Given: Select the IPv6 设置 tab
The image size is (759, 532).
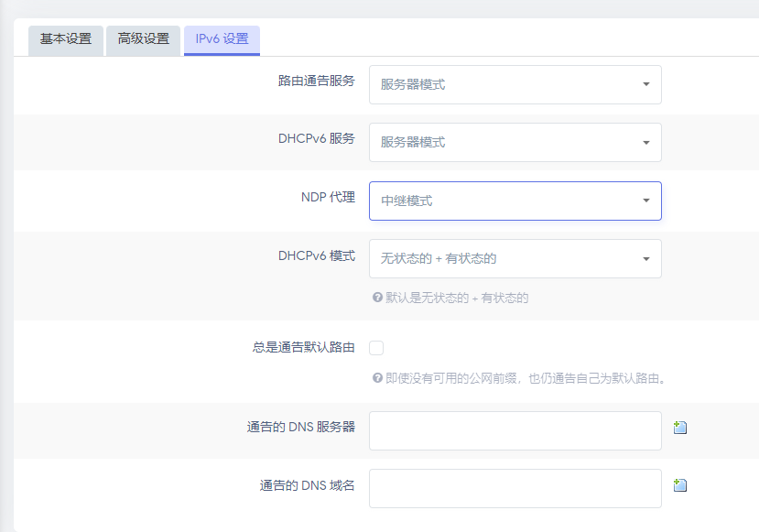Looking at the screenshot, I should point(222,39).
